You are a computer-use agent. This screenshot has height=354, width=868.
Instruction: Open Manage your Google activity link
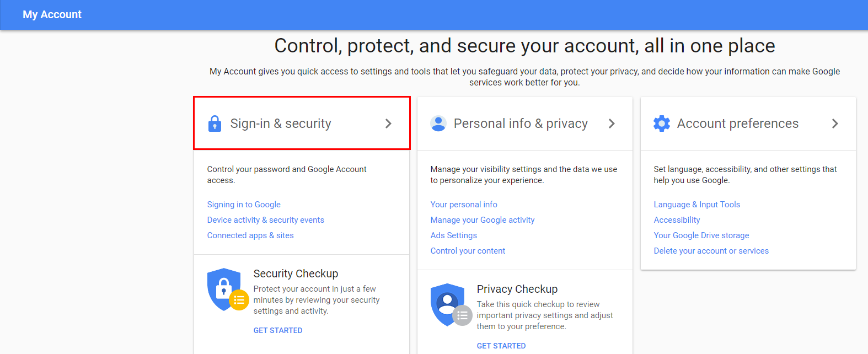click(x=483, y=220)
